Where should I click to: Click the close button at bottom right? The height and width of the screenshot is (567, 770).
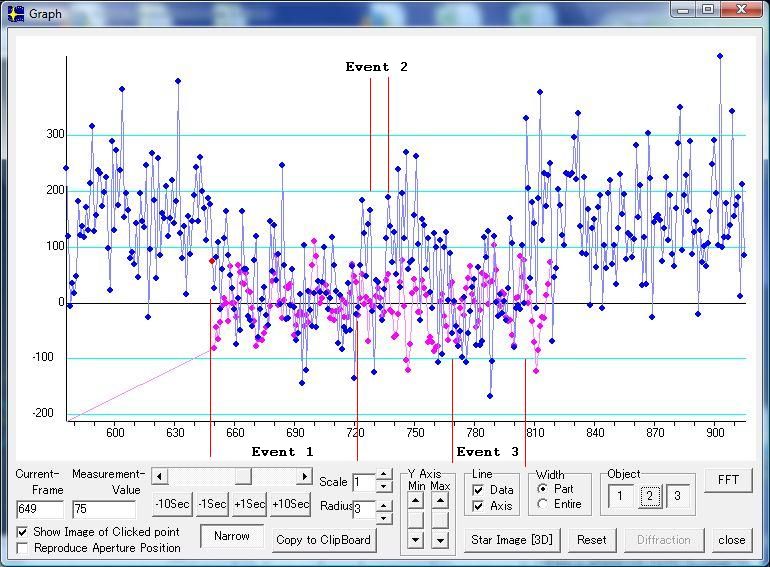(732, 540)
